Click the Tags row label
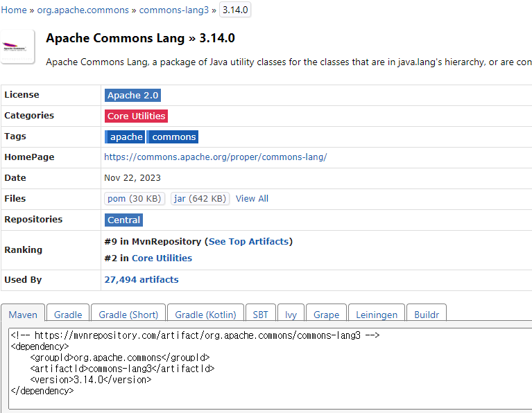 tap(15, 137)
